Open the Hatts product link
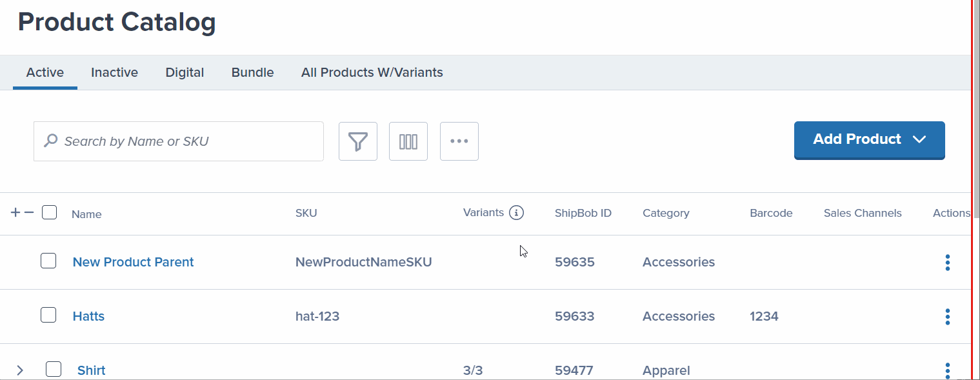Screen dimensions: 980x380 88,316
